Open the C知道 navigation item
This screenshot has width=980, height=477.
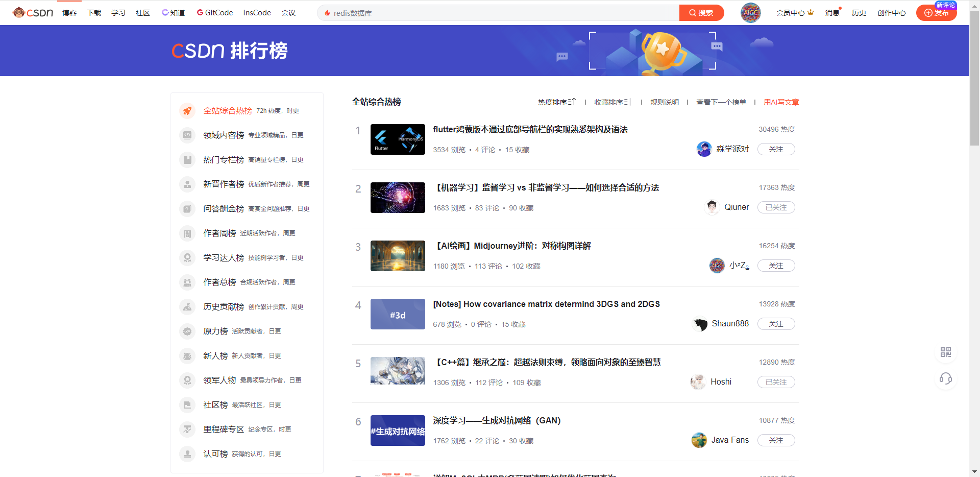tap(173, 13)
